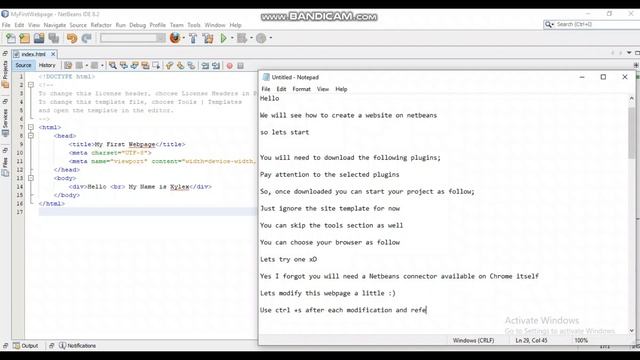Open the NetBeans Navigate menu
The width and height of the screenshot is (640, 360).
pyautogui.click(x=55, y=25)
